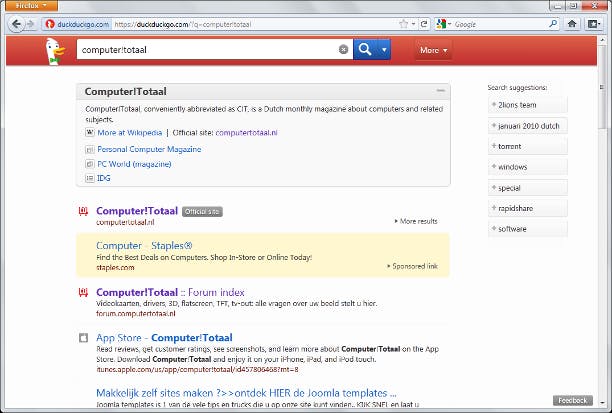This screenshot has height=413, width=612.
Task: Click favicon of Computer!Totaal official result
Action: tap(83, 211)
